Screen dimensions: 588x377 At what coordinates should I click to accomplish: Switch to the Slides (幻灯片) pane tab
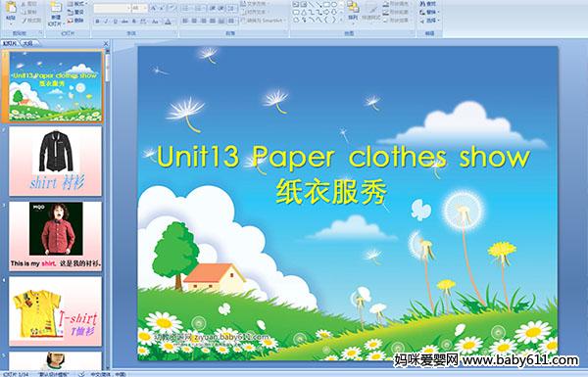(x=10, y=44)
